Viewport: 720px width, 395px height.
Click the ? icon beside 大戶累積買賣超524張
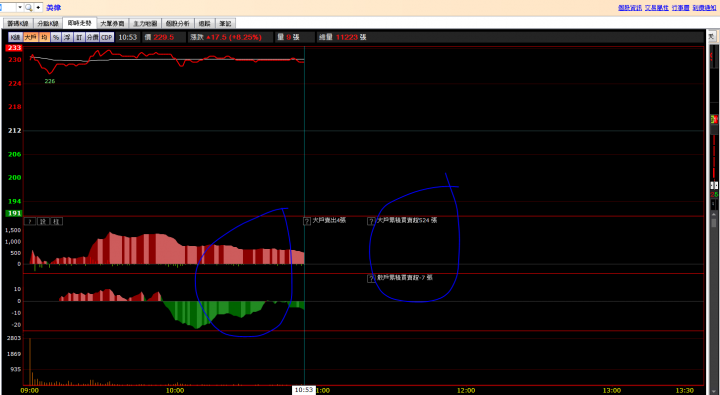tap(371, 221)
